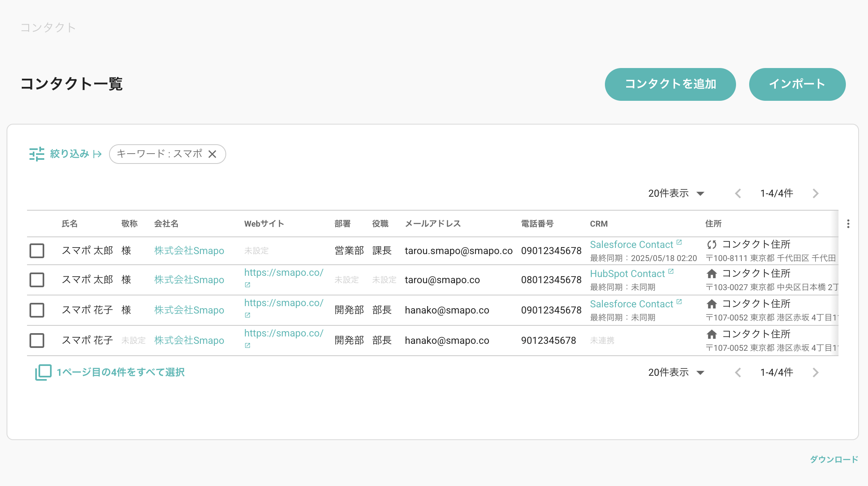This screenshot has height=486, width=868.
Task: Click the ダウンロード link
Action: pyautogui.click(x=834, y=459)
